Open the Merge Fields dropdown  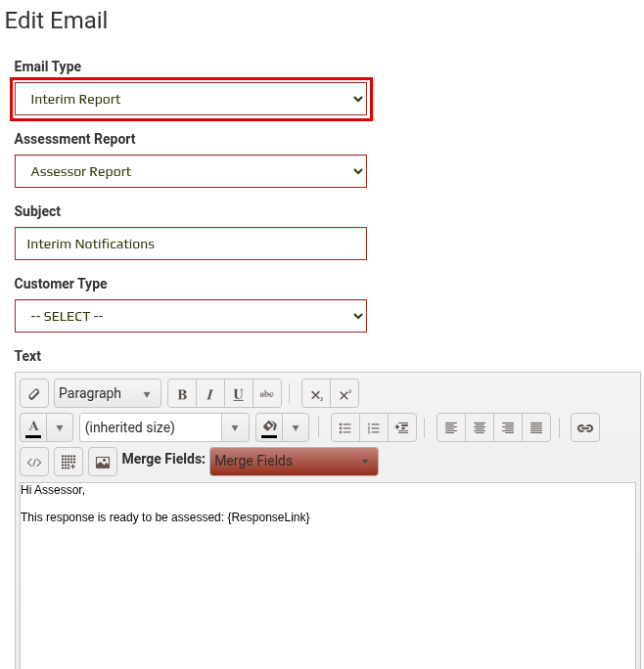(x=294, y=462)
